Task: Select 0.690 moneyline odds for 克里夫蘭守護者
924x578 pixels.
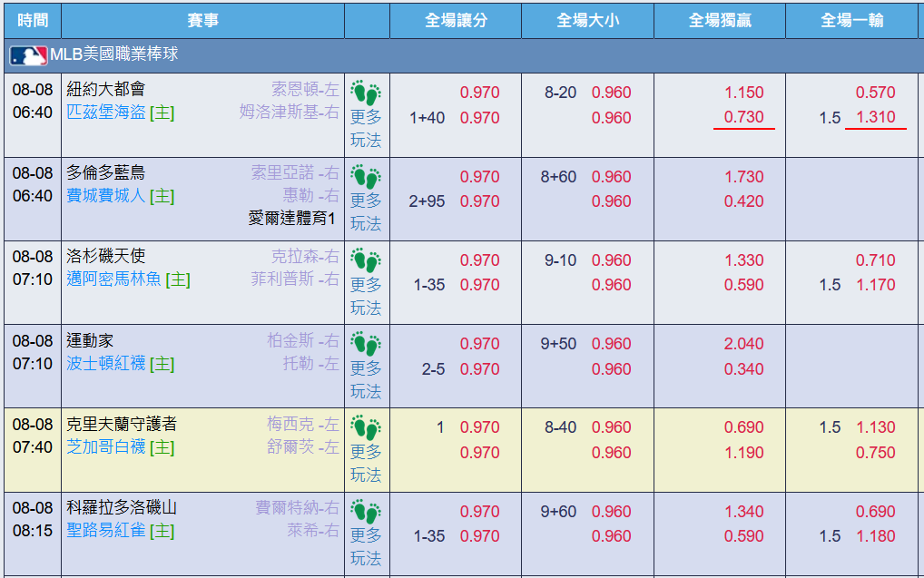Action: coord(743,427)
